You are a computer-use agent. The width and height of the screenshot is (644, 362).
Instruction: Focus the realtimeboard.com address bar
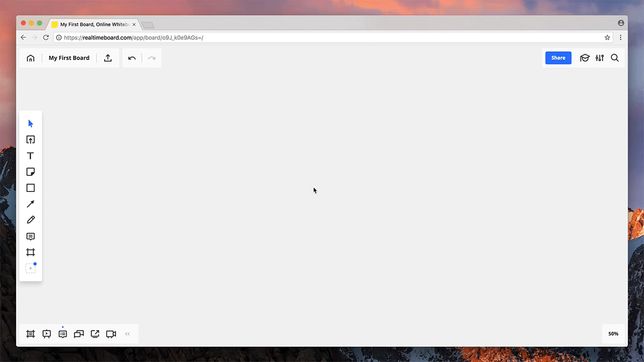(x=333, y=38)
